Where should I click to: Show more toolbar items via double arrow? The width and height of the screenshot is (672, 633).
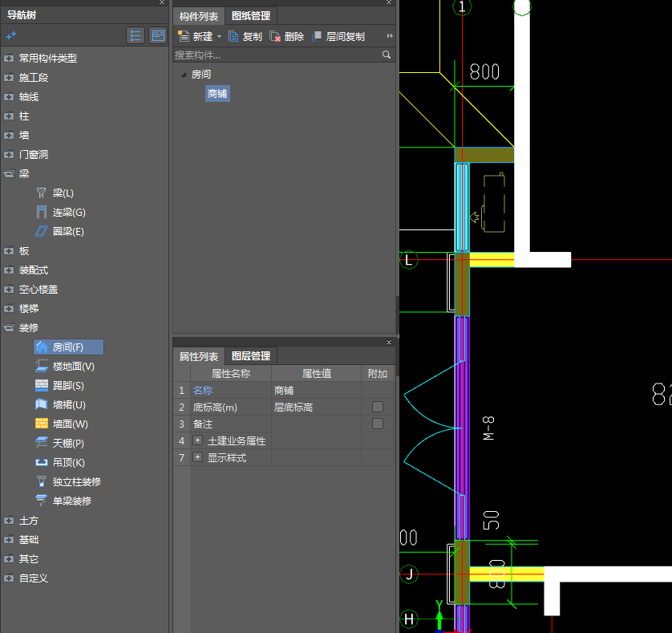[390, 36]
